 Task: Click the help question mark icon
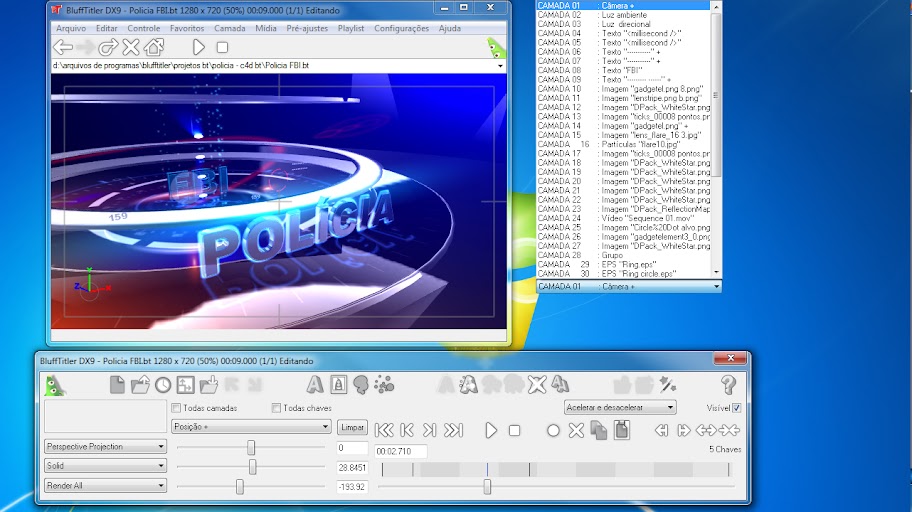(x=728, y=384)
